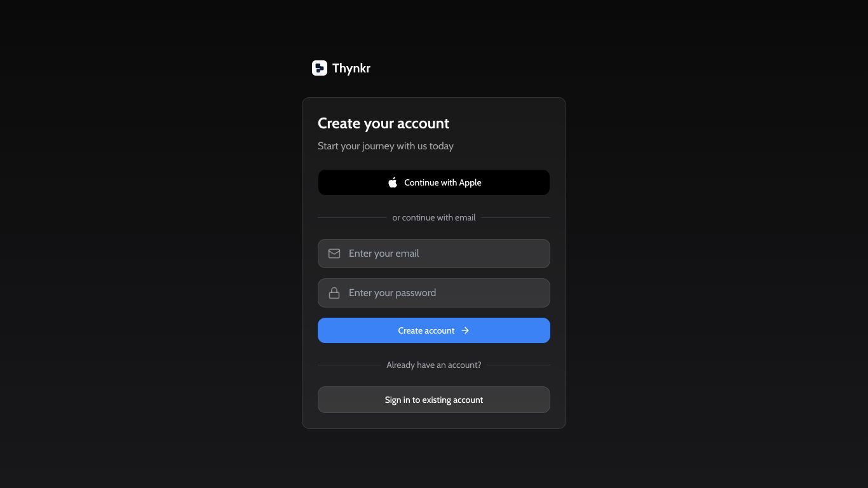This screenshot has width=868, height=488.
Task: Focus the Enter your password field
Action: tap(434, 293)
